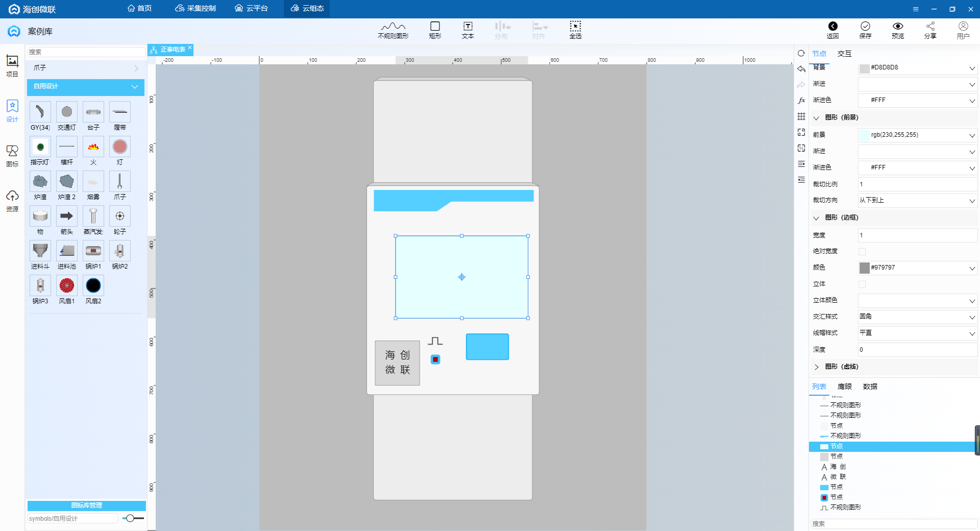The height and width of the screenshot is (531, 980).
Task: Click the depth (深度) input field
Action: click(x=918, y=350)
